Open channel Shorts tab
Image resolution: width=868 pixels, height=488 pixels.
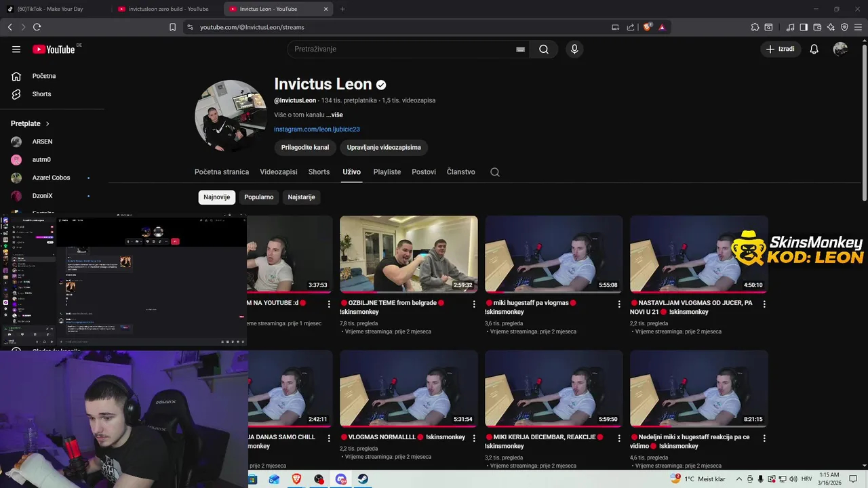tap(319, 172)
